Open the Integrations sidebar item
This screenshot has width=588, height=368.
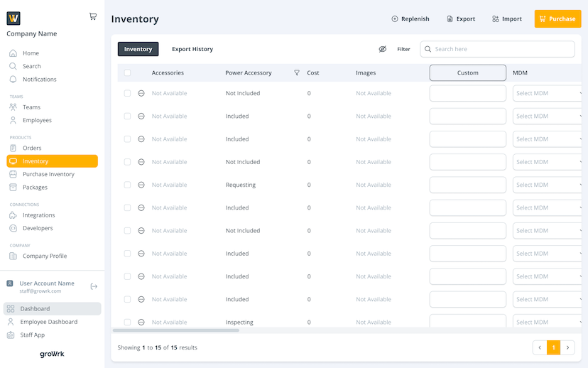pyautogui.click(x=38, y=215)
